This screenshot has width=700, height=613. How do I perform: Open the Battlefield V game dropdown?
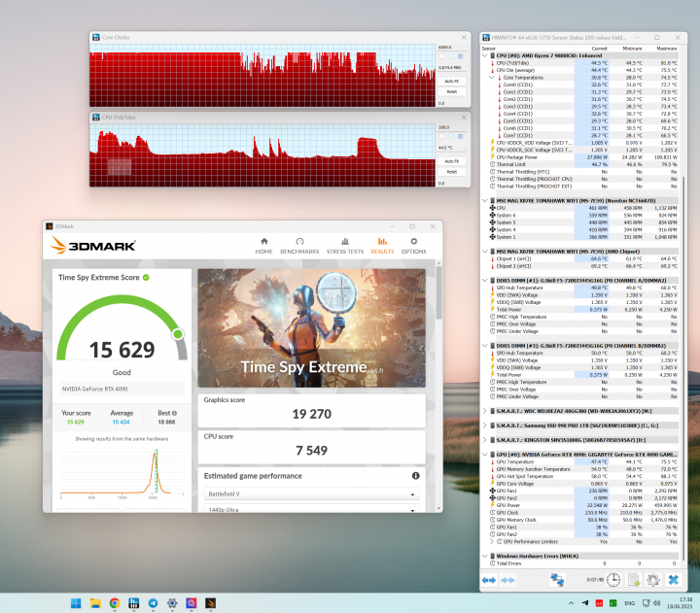point(312,494)
